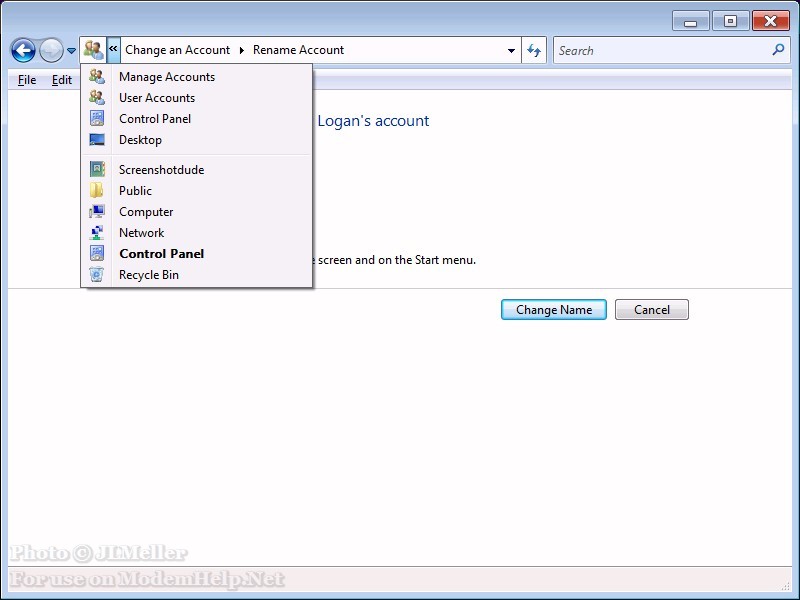
Task: Select the bold Control Panel entry
Action: click(x=197, y=253)
